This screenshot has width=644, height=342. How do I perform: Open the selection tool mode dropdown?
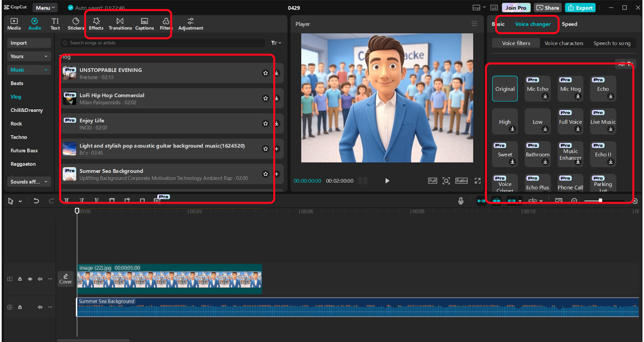[x=20, y=201]
